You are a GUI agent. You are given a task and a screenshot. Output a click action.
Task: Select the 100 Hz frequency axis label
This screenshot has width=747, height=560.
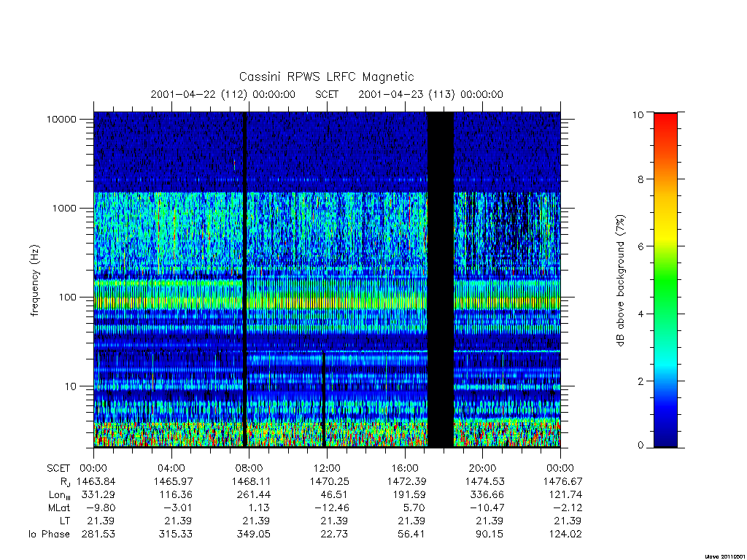[x=68, y=297]
